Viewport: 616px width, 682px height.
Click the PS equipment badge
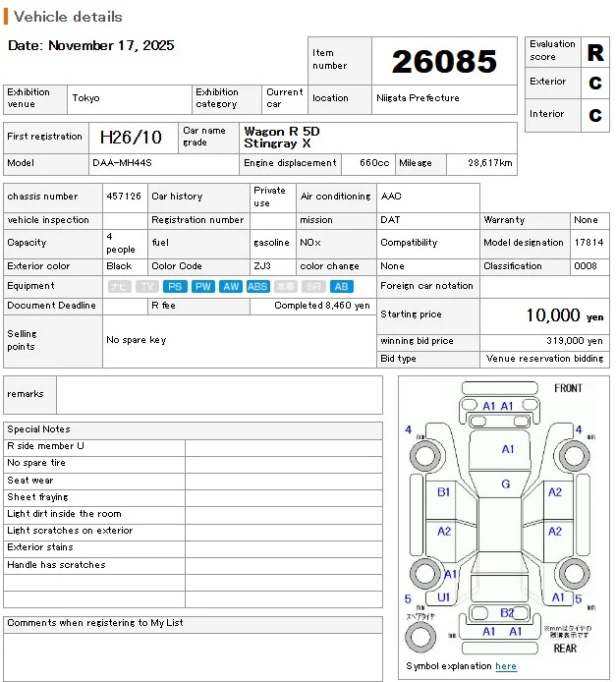(x=175, y=286)
